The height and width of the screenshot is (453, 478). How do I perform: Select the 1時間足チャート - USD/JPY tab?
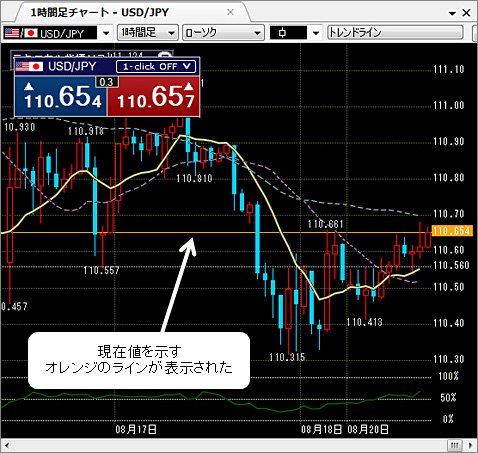pyautogui.click(x=99, y=13)
